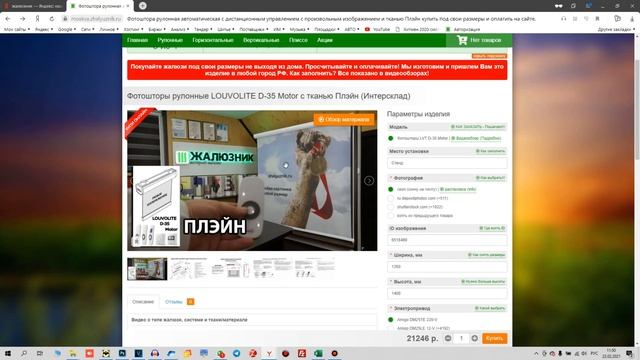Open Yandex Browser taskbar icon
Viewport: 640px width, 360px height.
[269, 353]
